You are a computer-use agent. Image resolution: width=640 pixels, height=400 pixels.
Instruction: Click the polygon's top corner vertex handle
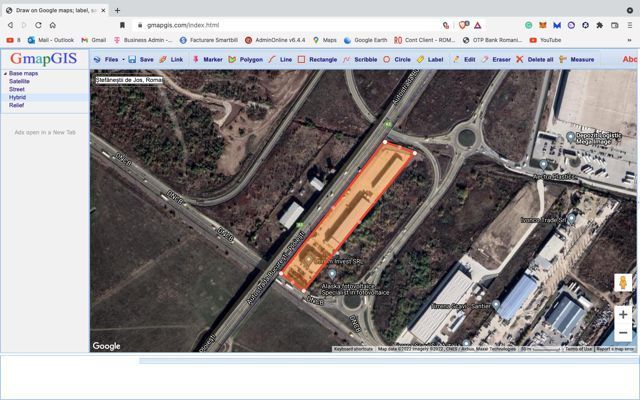[385, 142]
